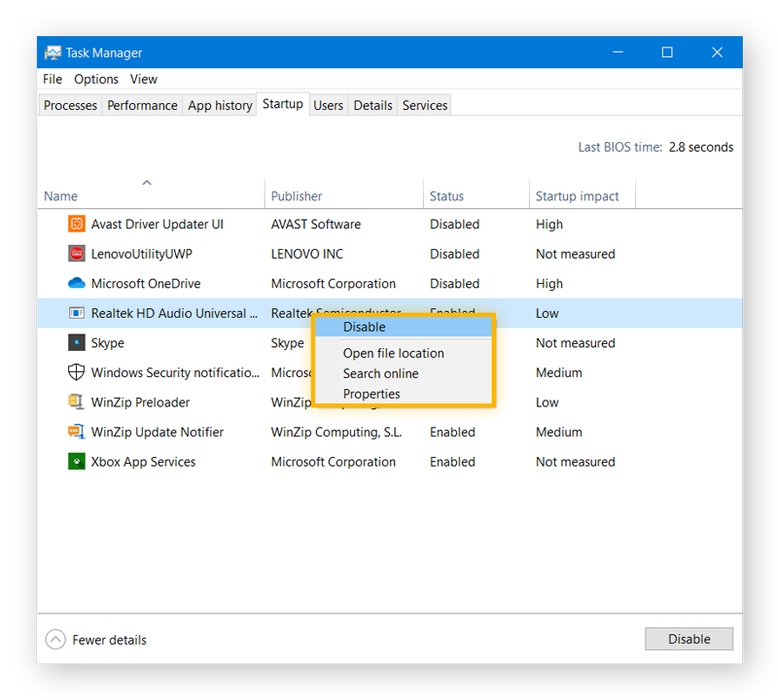The height and width of the screenshot is (700, 778).
Task: Click the Last BIOS time value
Action: pos(700,148)
